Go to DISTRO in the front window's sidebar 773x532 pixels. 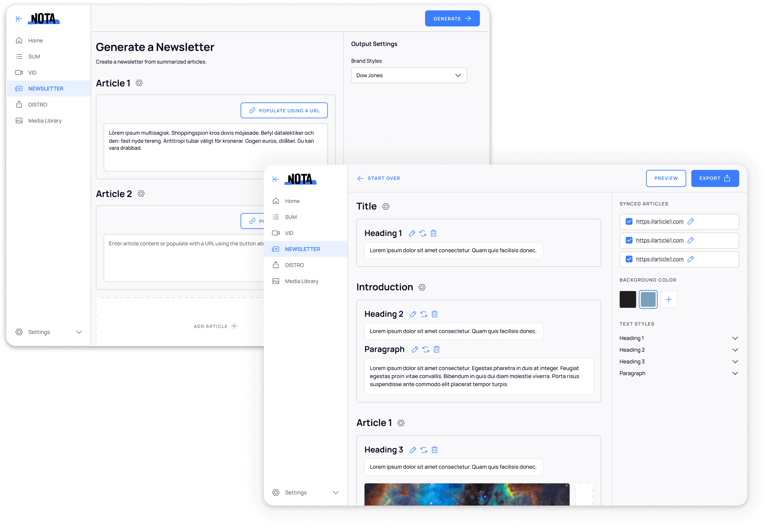294,265
